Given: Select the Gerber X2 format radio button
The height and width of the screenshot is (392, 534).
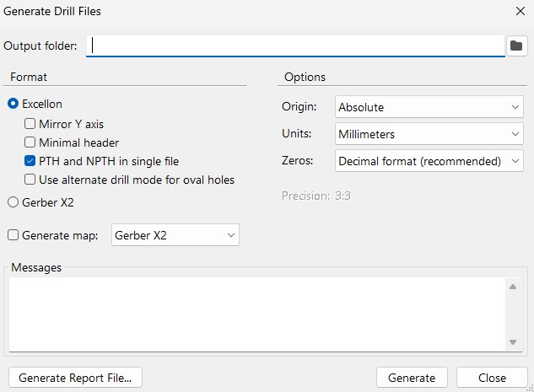Looking at the screenshot, I should coord(13,202).
